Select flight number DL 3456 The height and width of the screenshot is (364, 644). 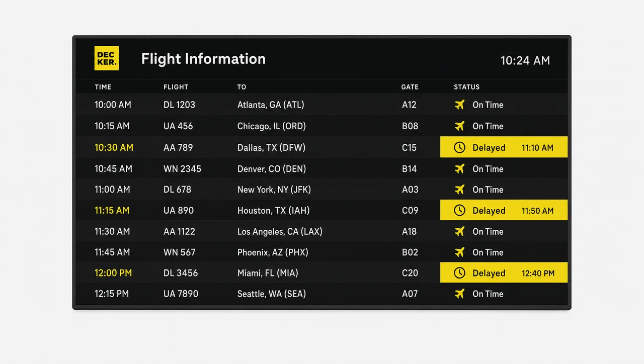181,273
